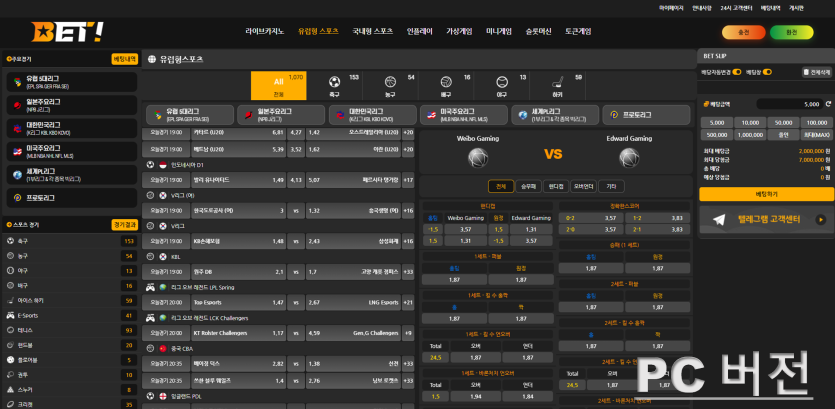Open 프로토리그 quick filter above match list
The width and height of the screenshot is (835, 409).
tap(646, 114)
